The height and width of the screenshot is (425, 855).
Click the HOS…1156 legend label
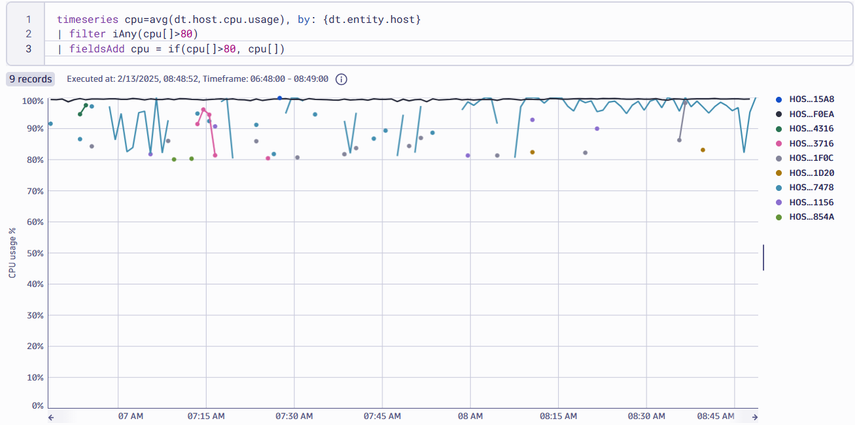(x=810, y=202)
